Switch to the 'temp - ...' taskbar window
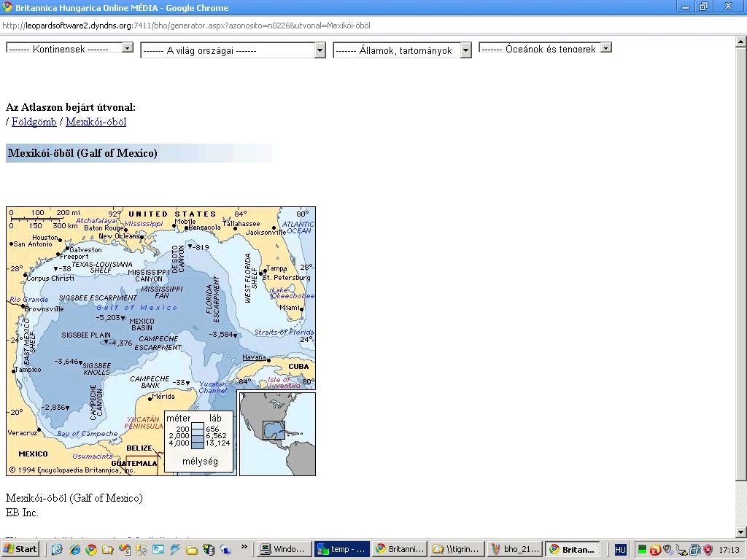This screenshot has width=747, height=560. point(341,549)
